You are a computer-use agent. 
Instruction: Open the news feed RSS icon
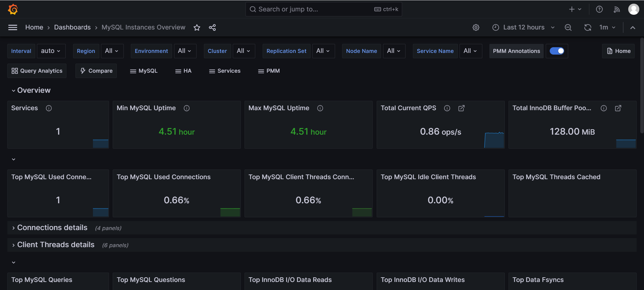[616, 9]
